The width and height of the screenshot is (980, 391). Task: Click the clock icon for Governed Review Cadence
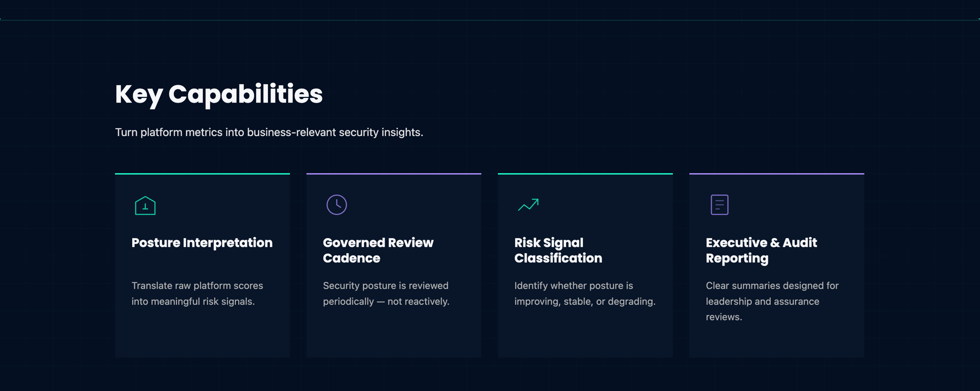coord(336,204)
